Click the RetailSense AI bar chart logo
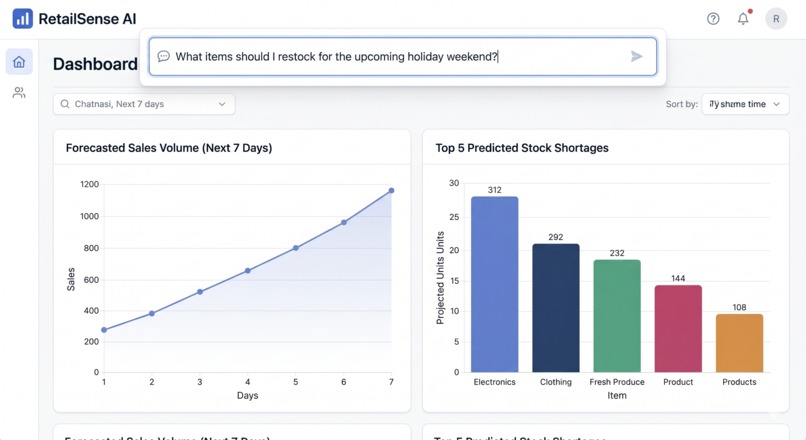This screenshot has width=806, height=440. click(23, 19)
